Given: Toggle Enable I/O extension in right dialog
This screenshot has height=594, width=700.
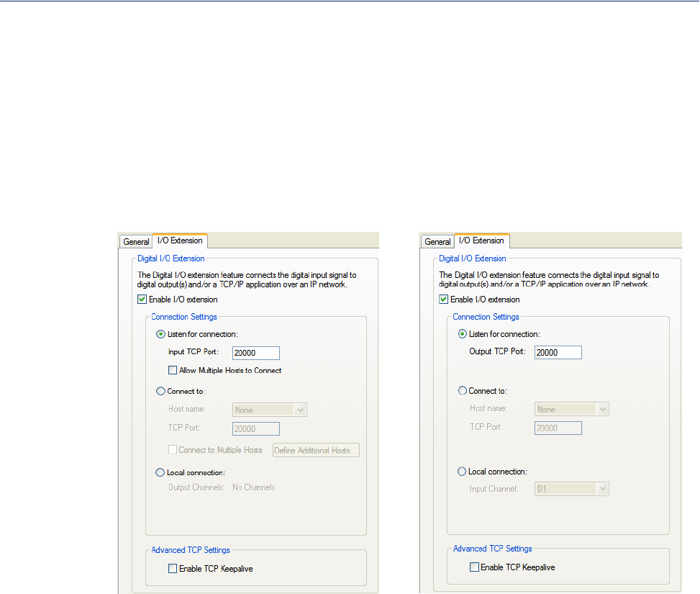Looking at the screenshot, I should click(443, 300).
